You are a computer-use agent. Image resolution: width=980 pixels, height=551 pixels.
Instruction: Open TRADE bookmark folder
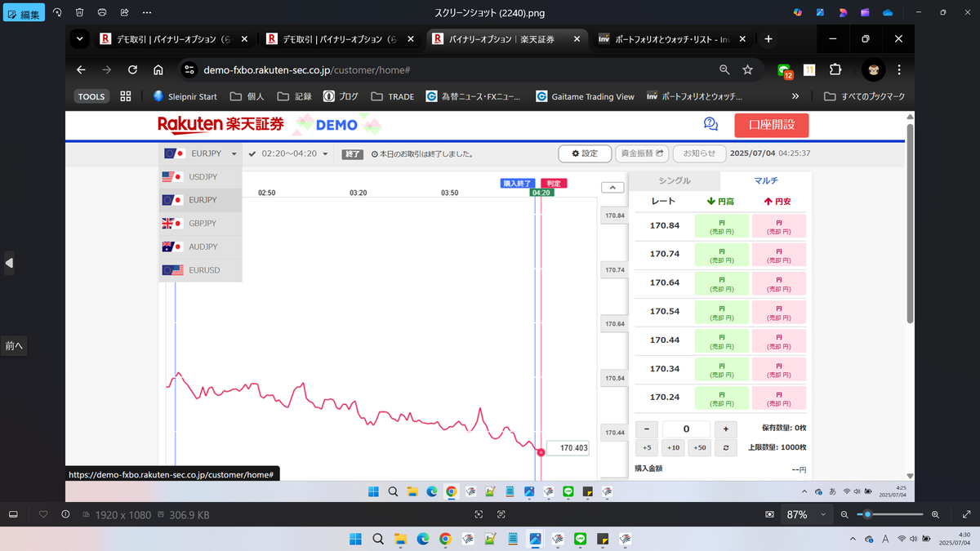[x=393, y=96]
